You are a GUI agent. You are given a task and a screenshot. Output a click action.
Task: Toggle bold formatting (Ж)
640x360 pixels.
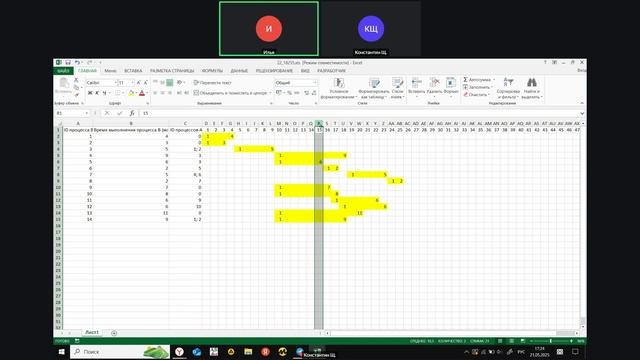click(x=90, y=93)
